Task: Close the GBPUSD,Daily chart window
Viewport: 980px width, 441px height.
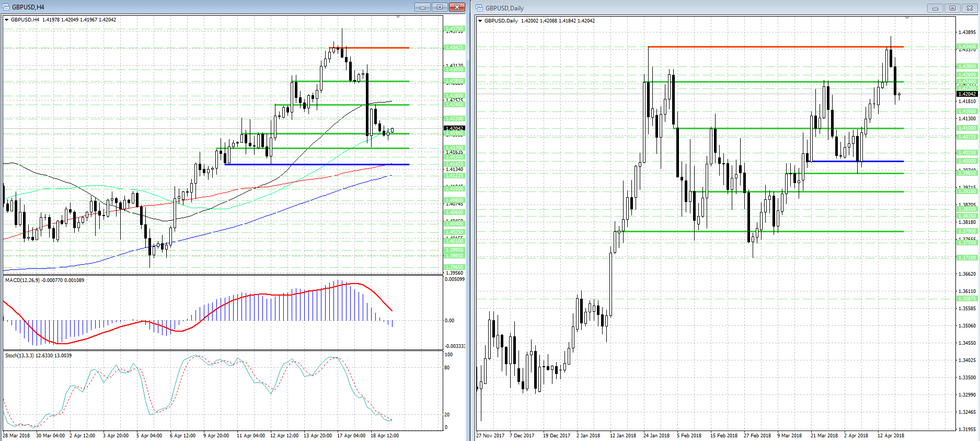Action: pos(970,8)
